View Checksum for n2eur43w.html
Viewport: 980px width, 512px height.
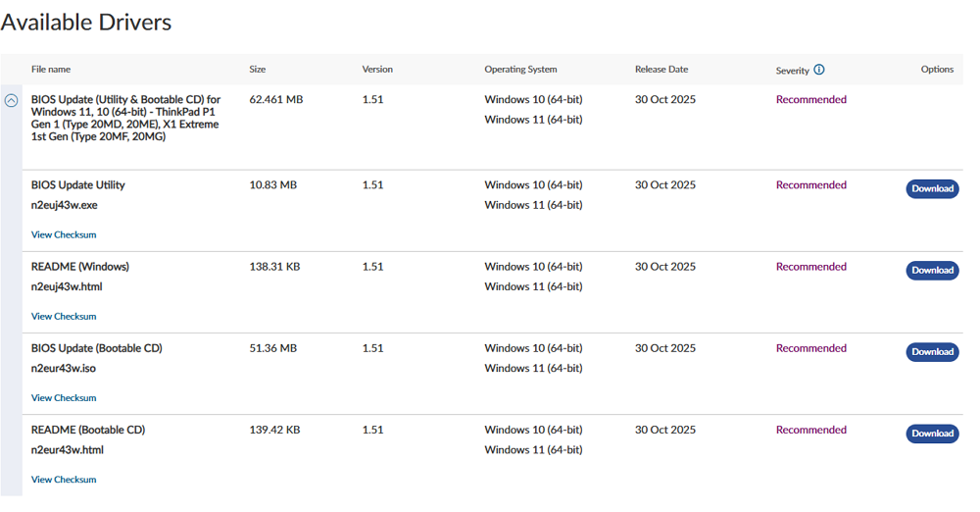tap(64, 480)
